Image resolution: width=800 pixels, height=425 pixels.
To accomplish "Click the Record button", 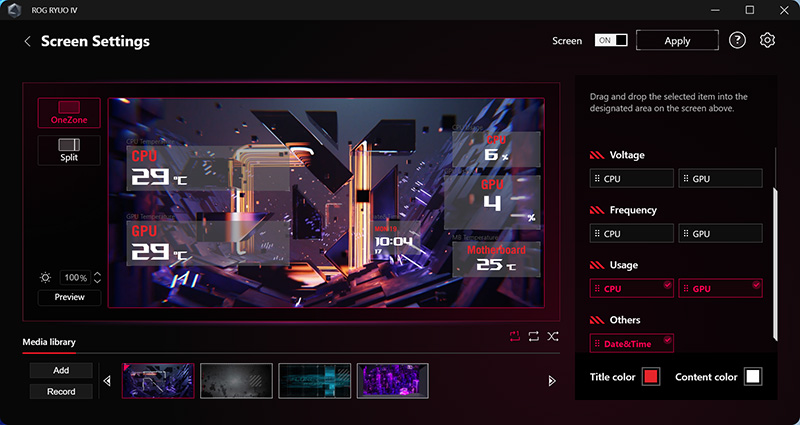I will tap(61, 391).
